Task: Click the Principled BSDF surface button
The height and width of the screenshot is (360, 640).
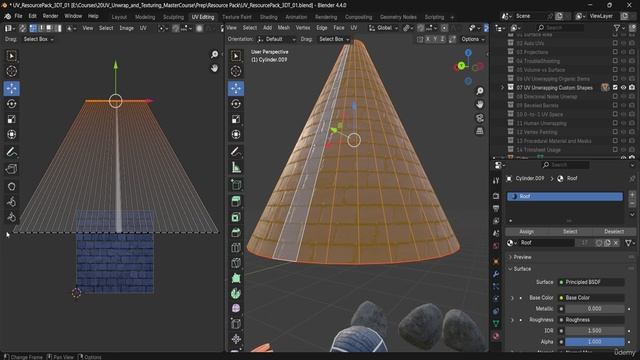Action: click(591, 282)
